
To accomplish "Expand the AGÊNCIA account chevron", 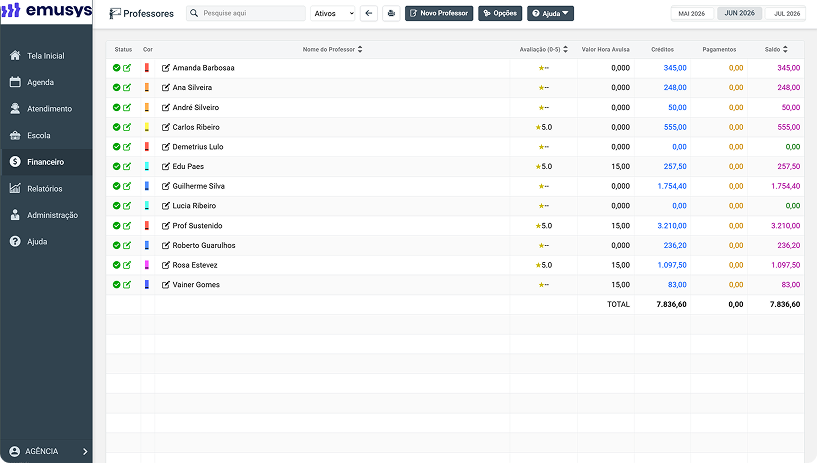I will (x=85, y=452).
